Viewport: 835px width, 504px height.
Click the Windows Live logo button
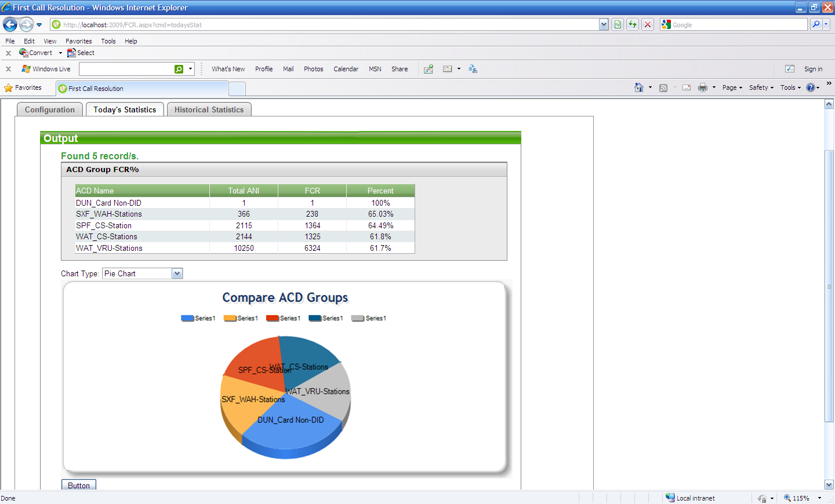46,69
